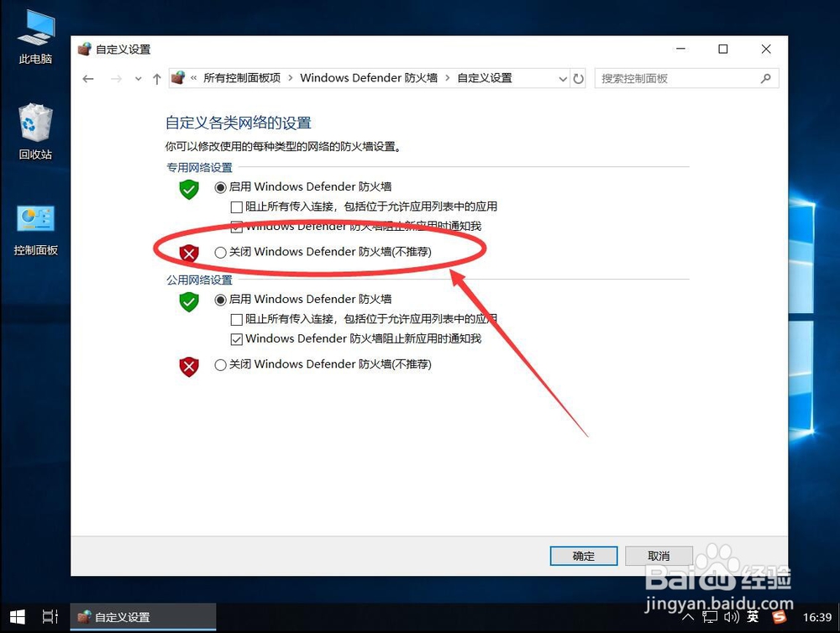
Task: Expand the double-chevron breadcrumb overflow
Action: (x=193, y=78)
